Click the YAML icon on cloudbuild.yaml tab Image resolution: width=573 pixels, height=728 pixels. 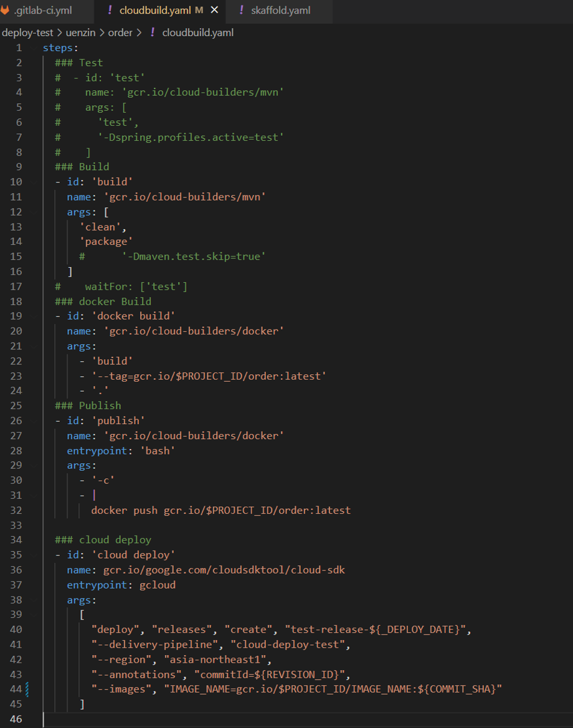coord(110,10)
